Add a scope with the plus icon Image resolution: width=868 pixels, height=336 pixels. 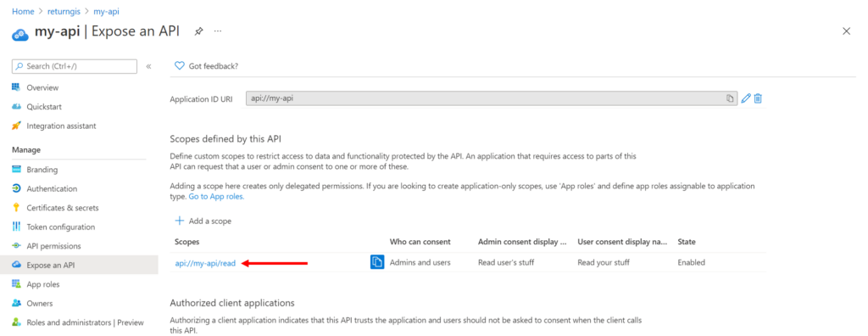click(x=180, y=221)
